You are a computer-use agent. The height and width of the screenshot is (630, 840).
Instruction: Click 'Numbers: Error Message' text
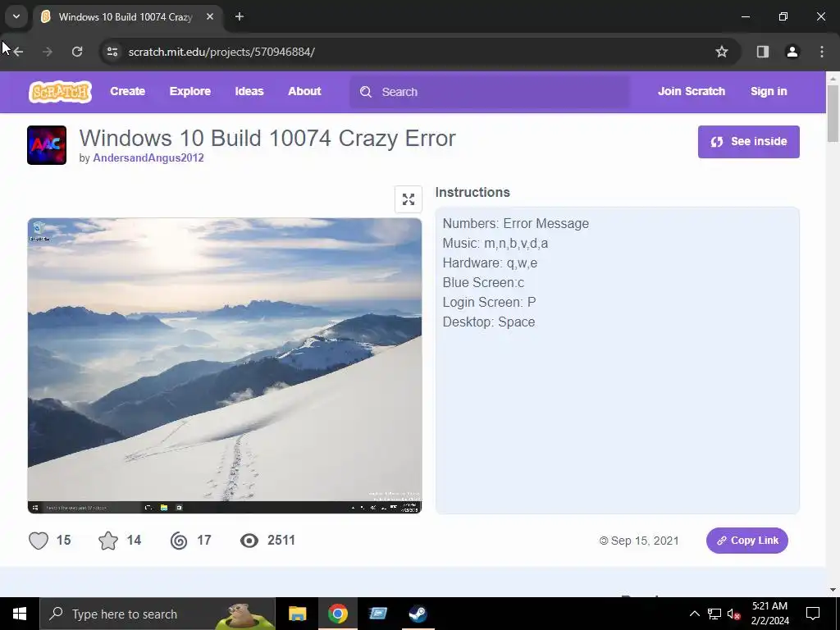[x=515, y=223]
